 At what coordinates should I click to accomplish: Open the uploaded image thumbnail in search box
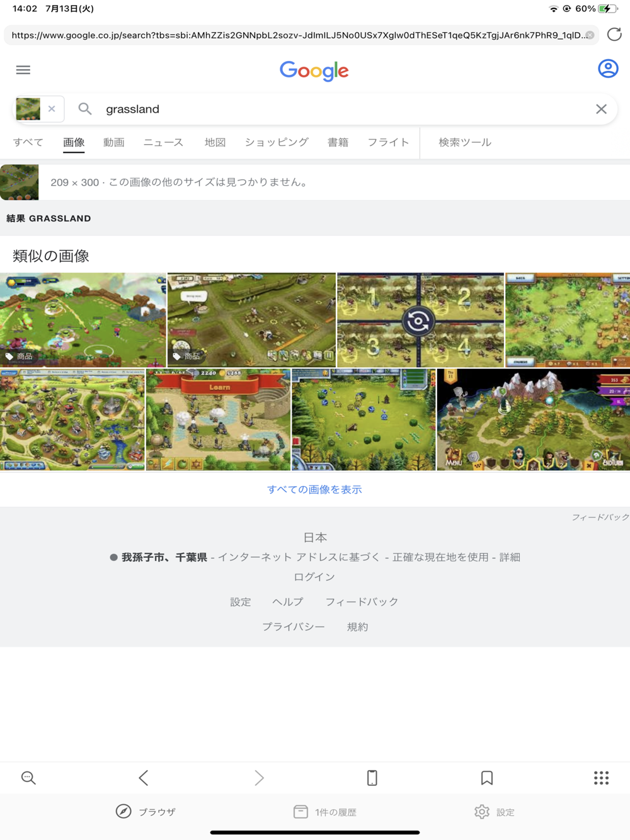point(28,109)
